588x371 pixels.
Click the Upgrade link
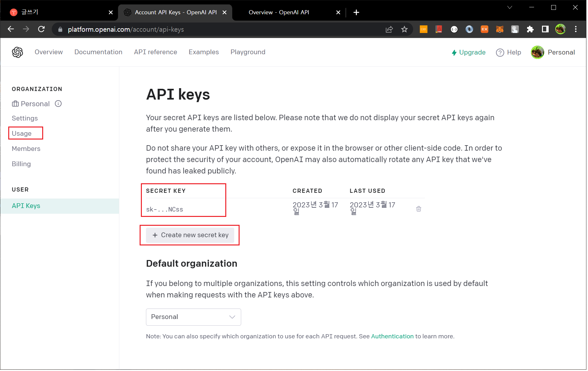tap(468, 52)
